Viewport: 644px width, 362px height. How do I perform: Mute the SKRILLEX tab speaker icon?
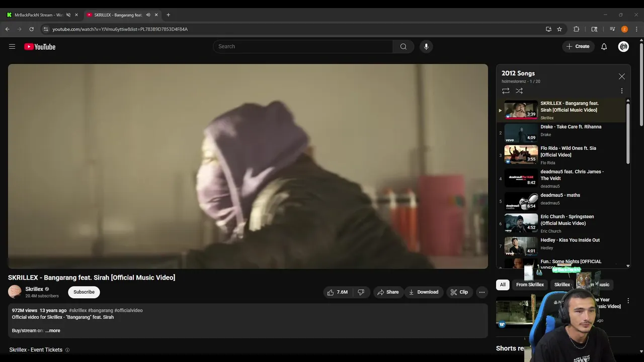coord(148,15)
